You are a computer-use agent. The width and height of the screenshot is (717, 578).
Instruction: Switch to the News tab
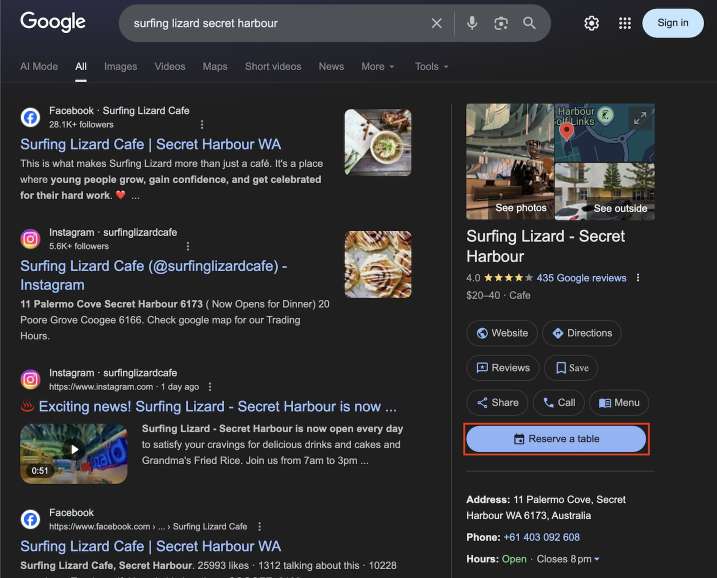pyautogui.click(x=331, y=66)
